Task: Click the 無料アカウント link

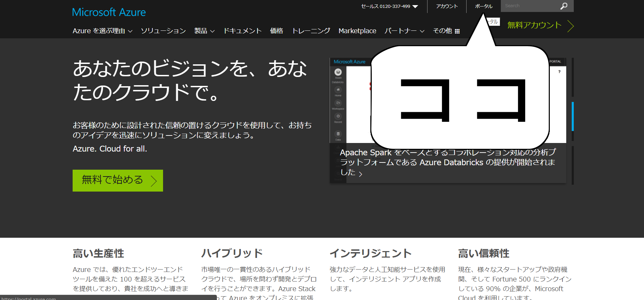Action: (x=534, y=25)
